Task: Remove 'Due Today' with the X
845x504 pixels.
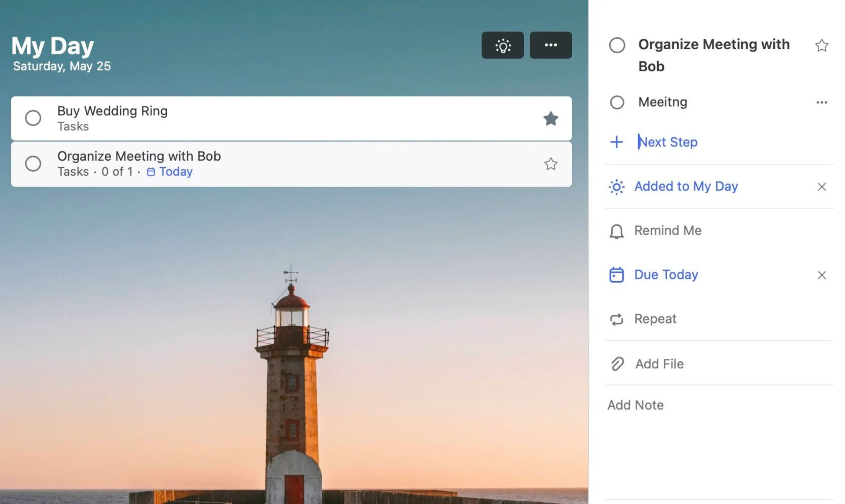Action: (822, 275)
